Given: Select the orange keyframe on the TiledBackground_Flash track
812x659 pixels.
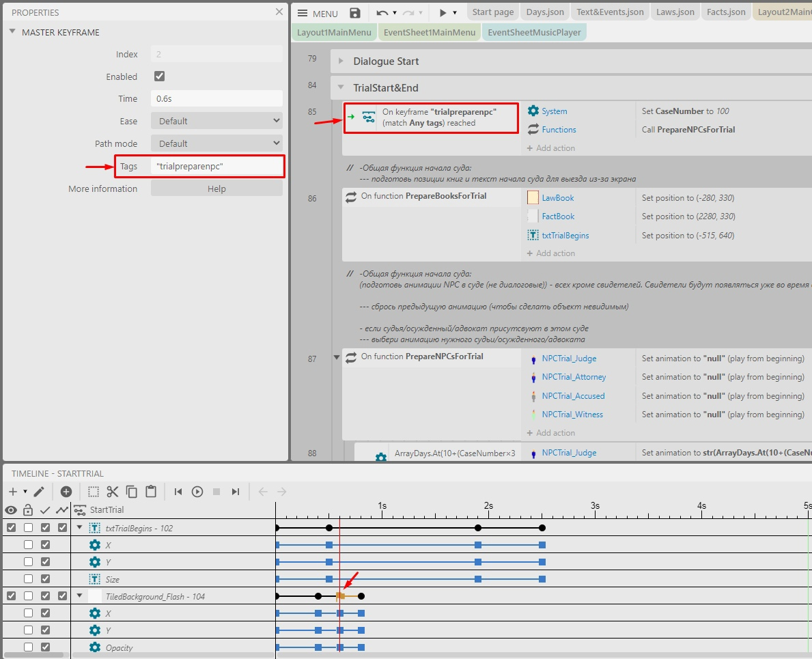Looking at the screenshot, I should [x=340, y=596].
